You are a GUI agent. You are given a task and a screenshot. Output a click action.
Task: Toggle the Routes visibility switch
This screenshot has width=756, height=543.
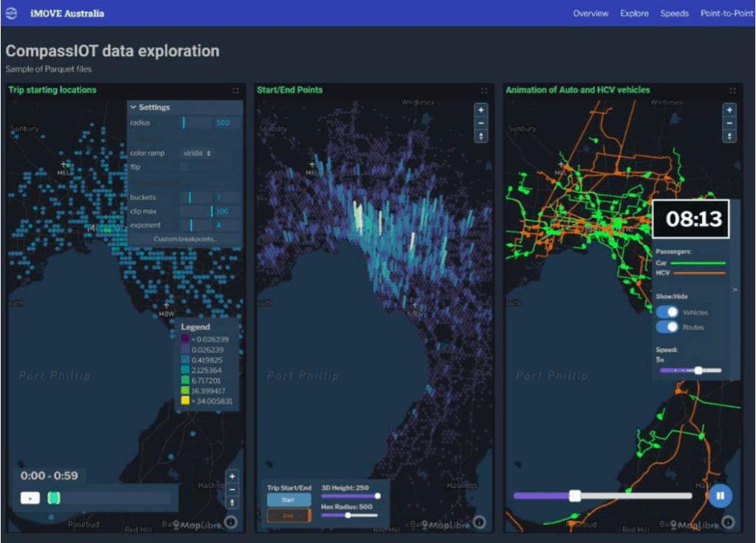click(x=667, y=327)
